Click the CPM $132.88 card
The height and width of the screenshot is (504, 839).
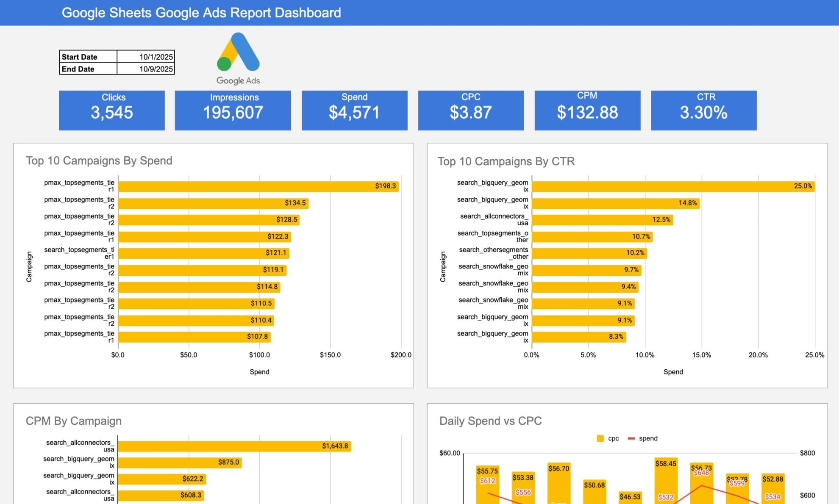(x=588, y=110)
